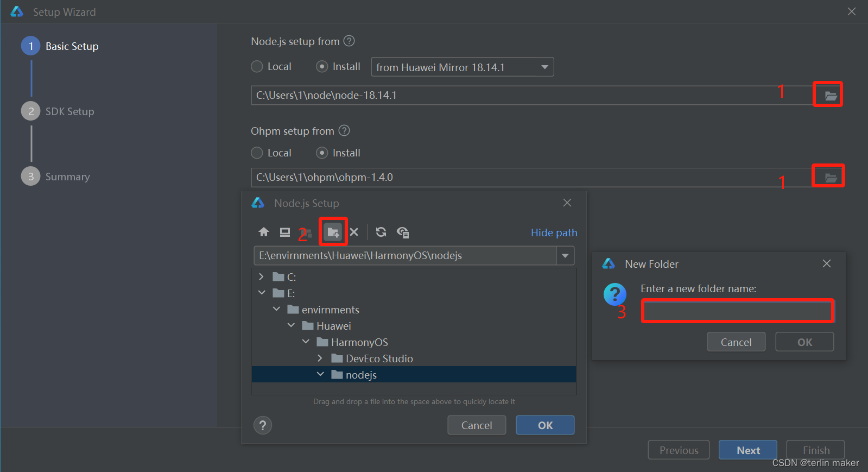Go to SDK Setup step

[58, 111]
